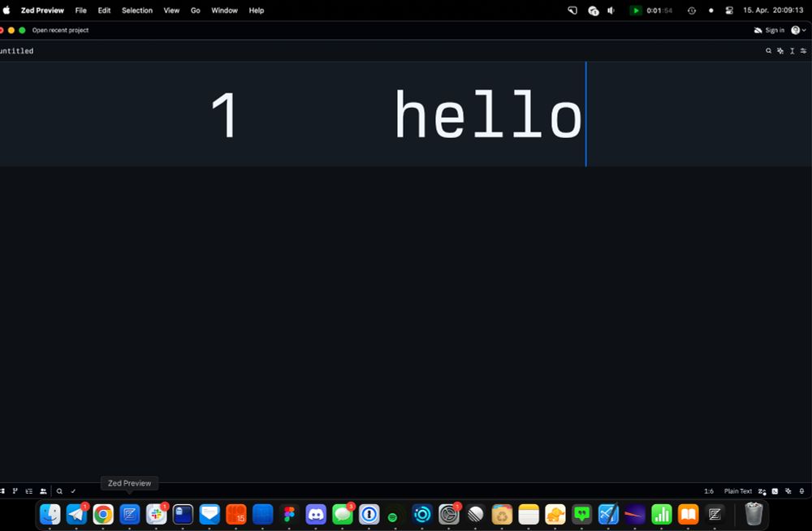Click the date and time in the menu bar
812x531 pixels.
[773, 11]
